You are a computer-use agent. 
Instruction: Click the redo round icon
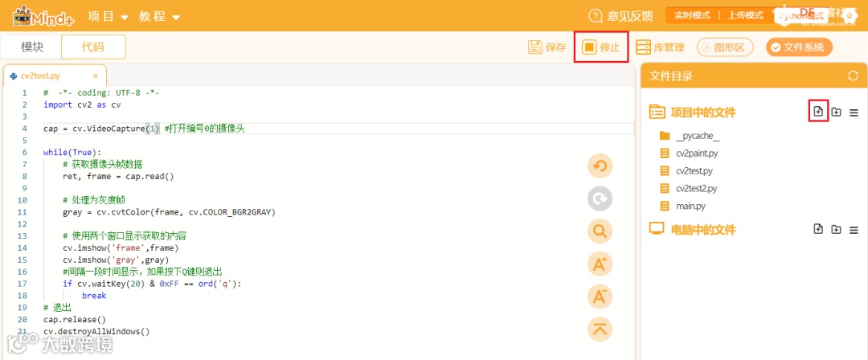click(x=600, y=198)
